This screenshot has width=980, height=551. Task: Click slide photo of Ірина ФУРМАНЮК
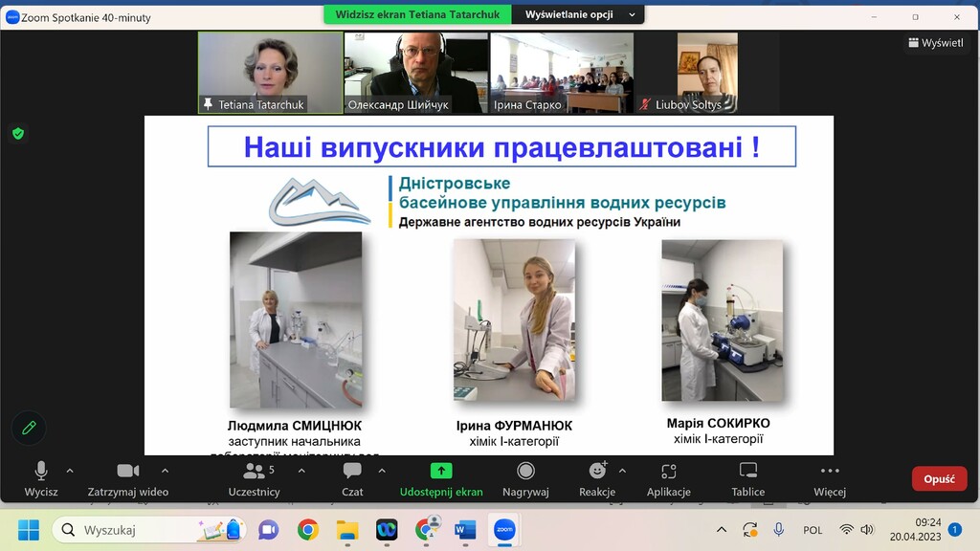point(514,320)
